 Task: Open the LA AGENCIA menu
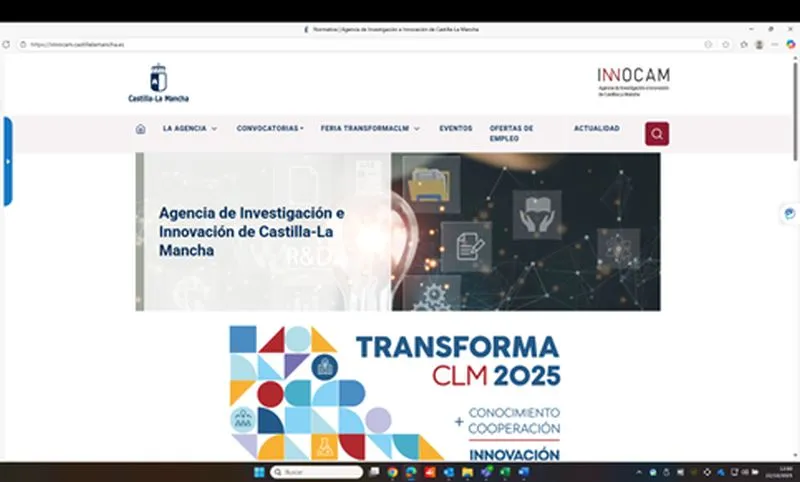point(185,129)
